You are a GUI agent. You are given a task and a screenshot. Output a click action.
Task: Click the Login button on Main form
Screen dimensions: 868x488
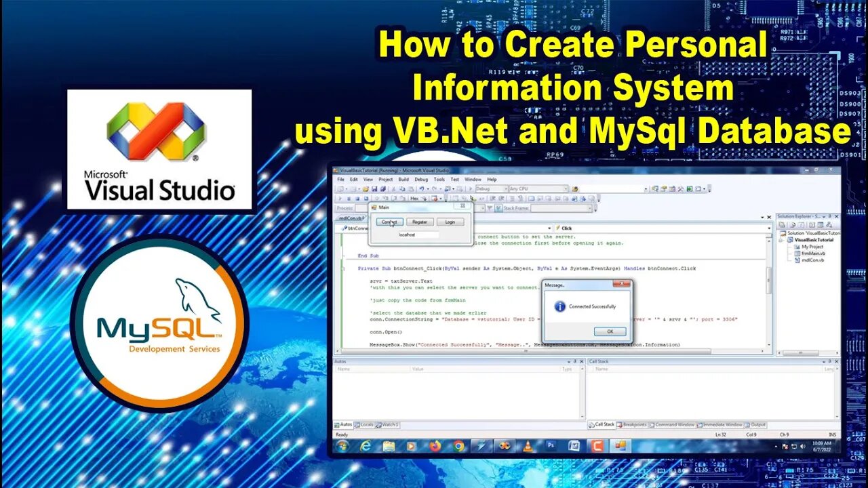tap(450, 222)
